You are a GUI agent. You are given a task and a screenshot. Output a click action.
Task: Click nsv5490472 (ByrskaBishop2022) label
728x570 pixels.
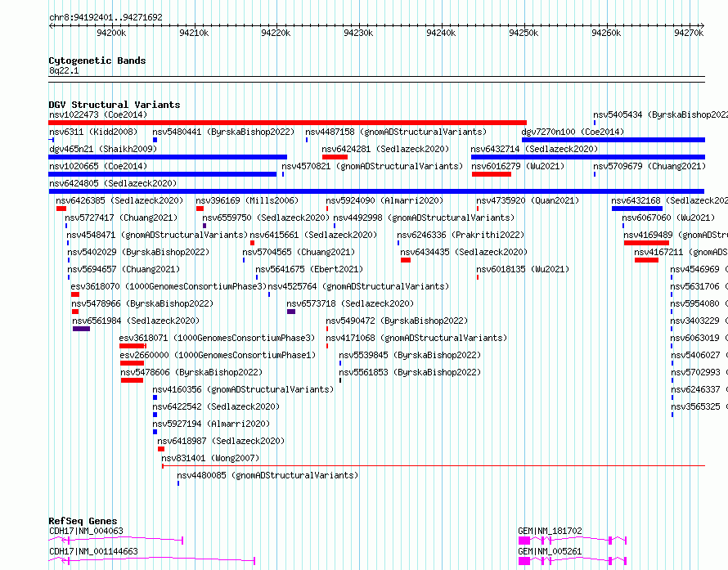[397, 321]
